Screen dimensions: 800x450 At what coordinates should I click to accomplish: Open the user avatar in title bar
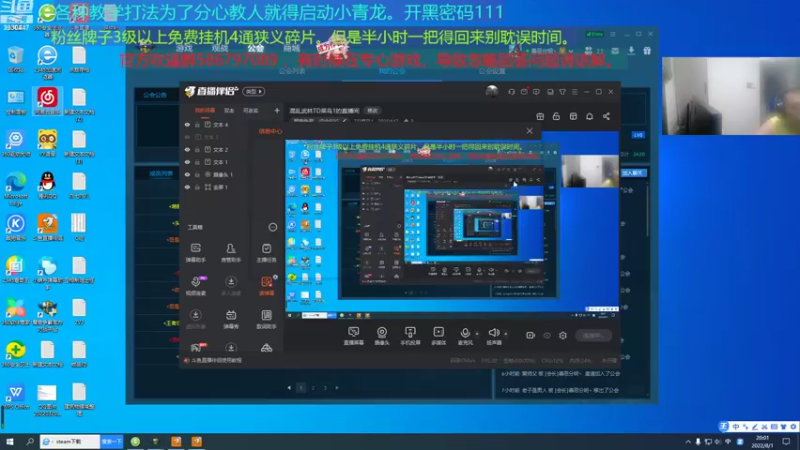tap(492, 91)
